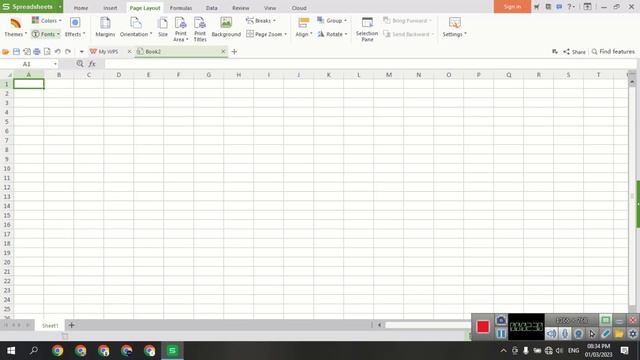640x360 pixels.
Task: Close the Book2 document tab
Action: 223,51
